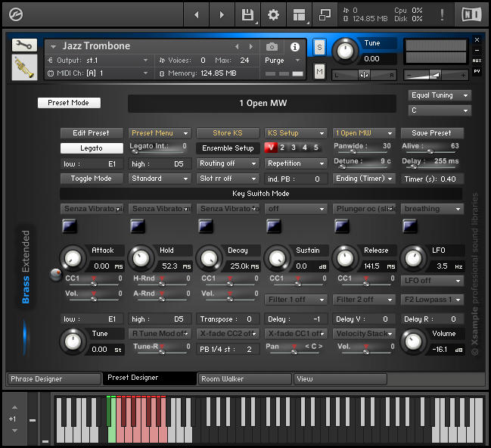Viewport: 491px width, 448px height.
Task: Toggle the Solo S button
Action: (x=319, y=48)
